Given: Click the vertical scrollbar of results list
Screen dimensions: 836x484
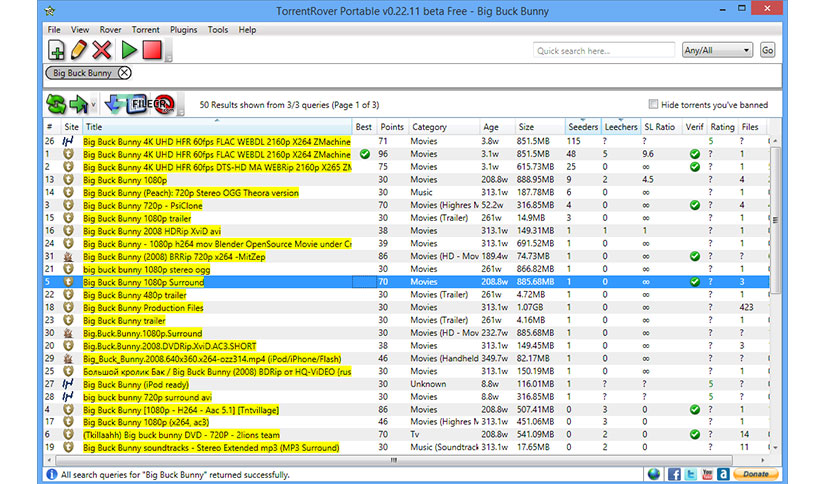Looking at the screenshot, I should point(775,220).
